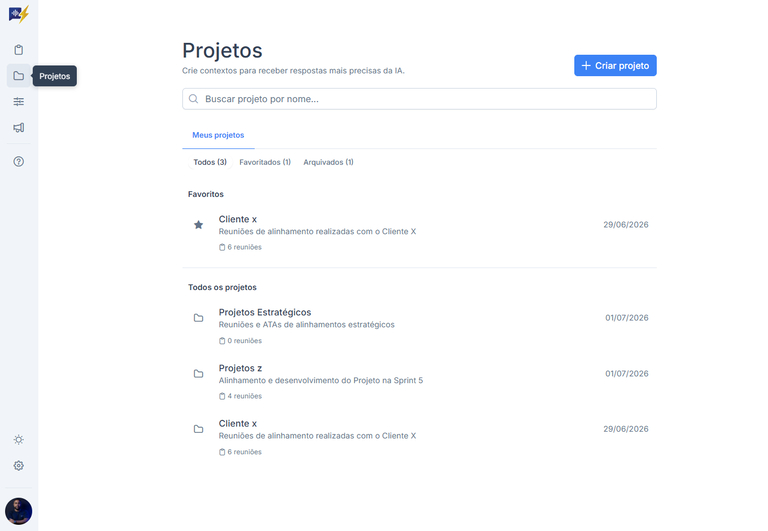
Task: Click the Criar projeto button
Action: click(615, 66)
